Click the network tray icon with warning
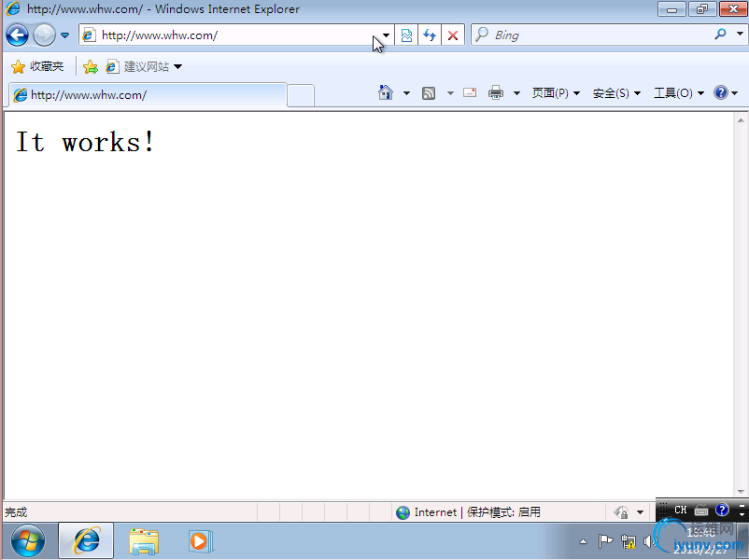This screenshot has height=560, width=749. (x=629, y=541)
